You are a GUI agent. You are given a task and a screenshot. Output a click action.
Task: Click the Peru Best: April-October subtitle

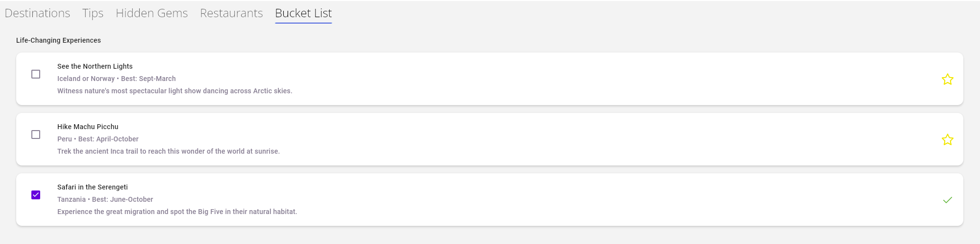pyautogui.click(x=98, y=139)
